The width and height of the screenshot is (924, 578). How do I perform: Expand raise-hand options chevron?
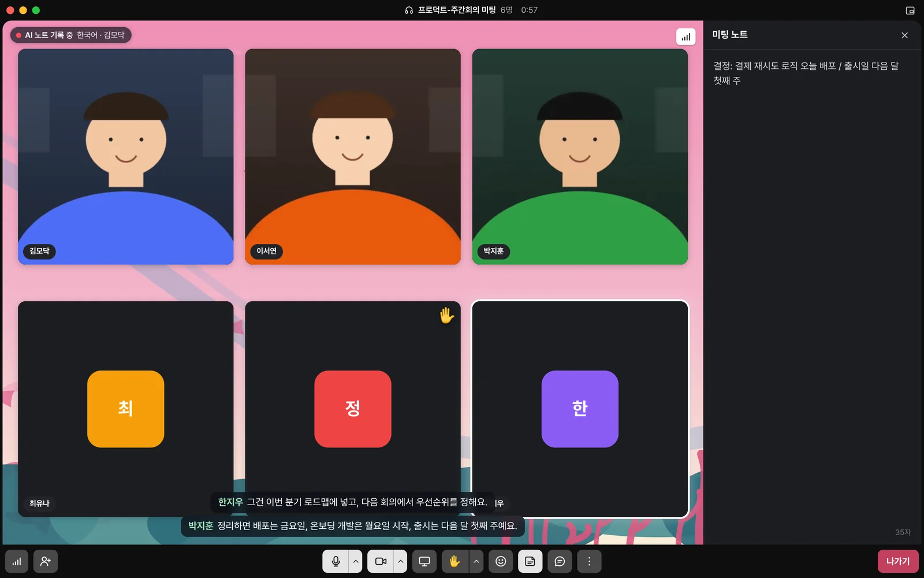pyautogui.click(x=476, y=561)
